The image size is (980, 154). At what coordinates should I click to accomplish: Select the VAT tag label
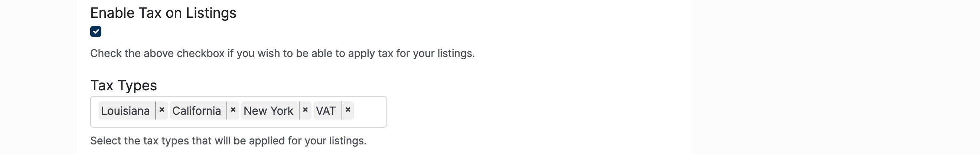[x=326, y=111]
